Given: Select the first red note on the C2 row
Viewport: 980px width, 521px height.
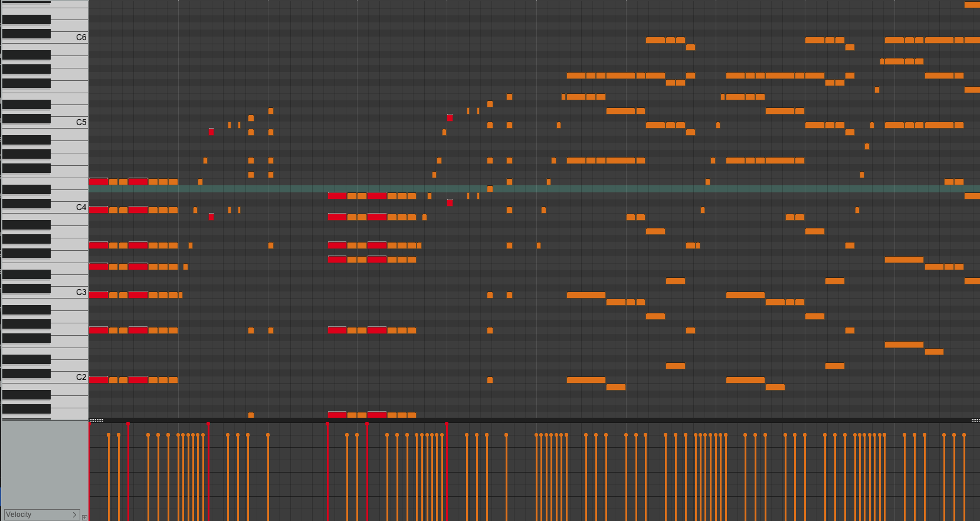Looking at the screenshot, I should point(99,380).
